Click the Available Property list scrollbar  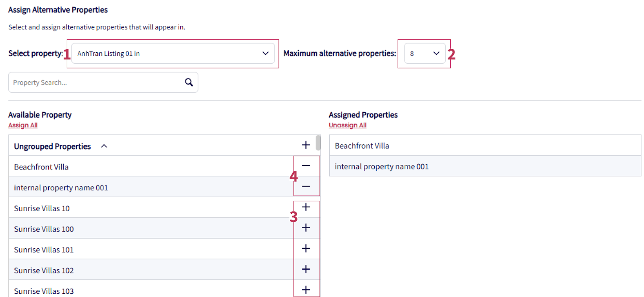(x=318, y=142)
